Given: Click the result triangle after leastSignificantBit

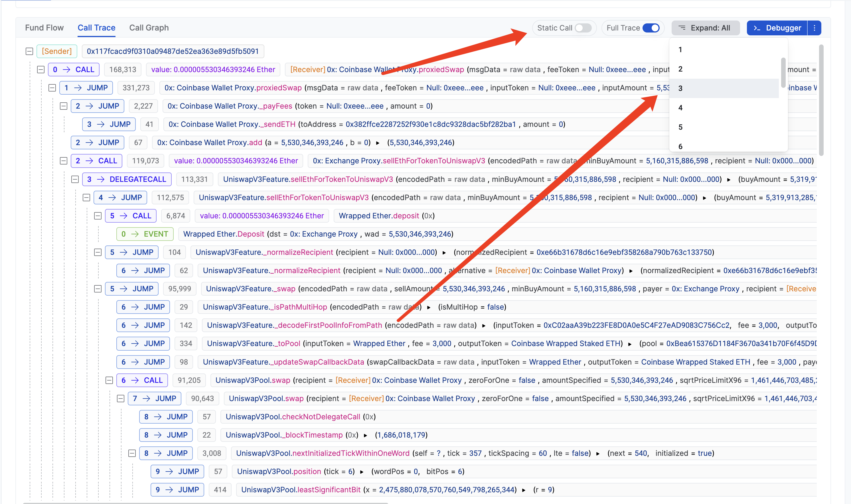Looking at the screenshot, I should [x=524, y=490].
